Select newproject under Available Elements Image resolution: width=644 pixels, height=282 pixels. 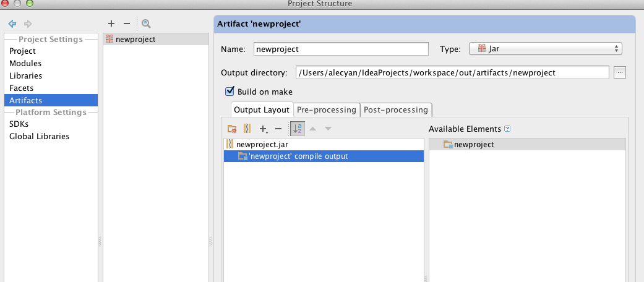[474, 144]
